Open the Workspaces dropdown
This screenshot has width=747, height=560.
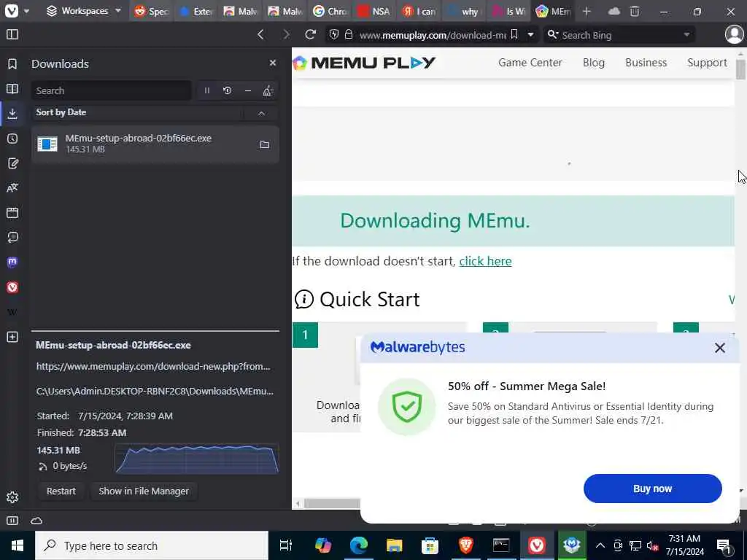85,11
